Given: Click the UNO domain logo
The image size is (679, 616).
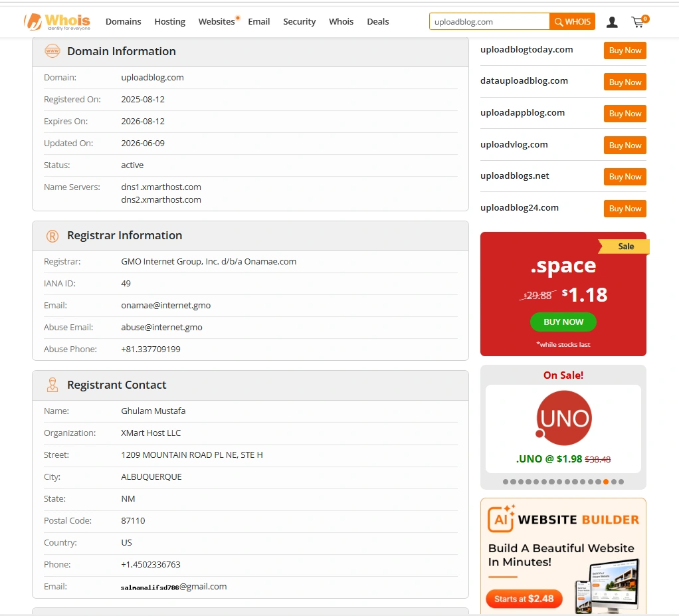Looking at the screenshot, I should click(563, 418).
